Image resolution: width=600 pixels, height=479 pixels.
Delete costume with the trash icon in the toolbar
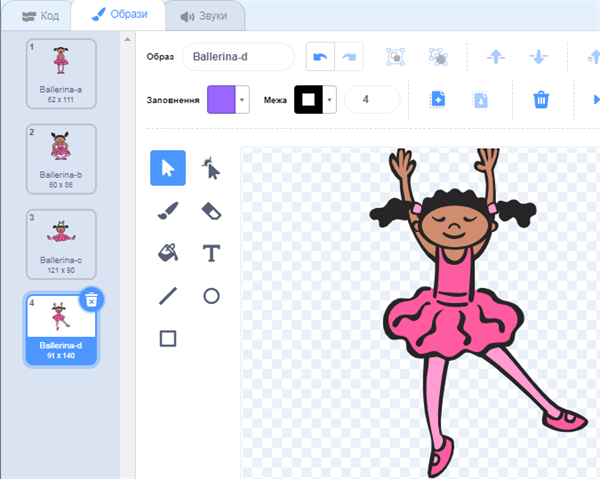pos(541,99)
